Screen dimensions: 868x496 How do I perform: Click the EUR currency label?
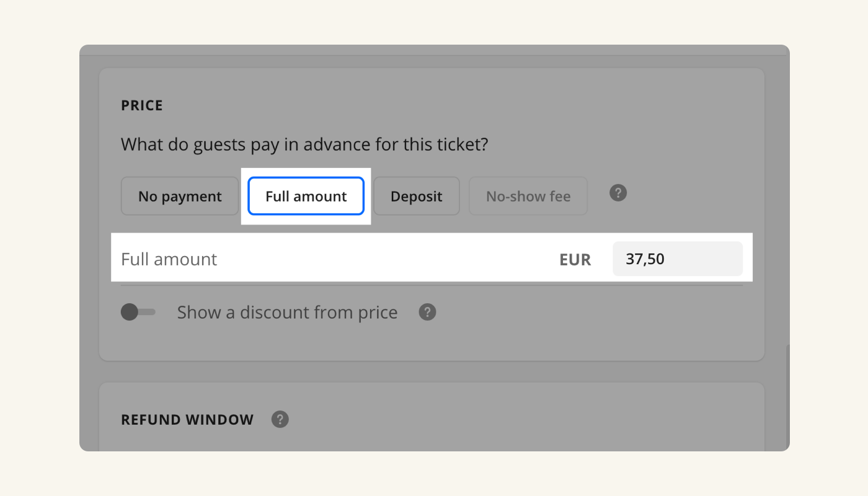(575, 259)
